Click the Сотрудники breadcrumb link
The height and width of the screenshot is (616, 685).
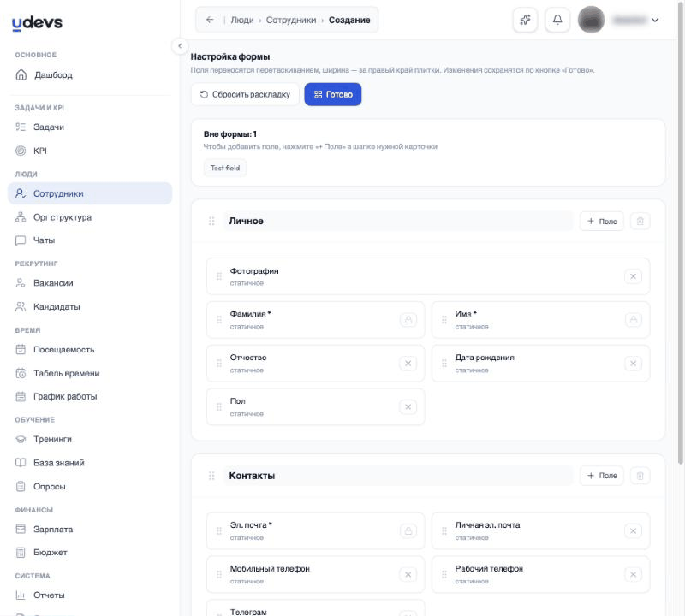291,20
